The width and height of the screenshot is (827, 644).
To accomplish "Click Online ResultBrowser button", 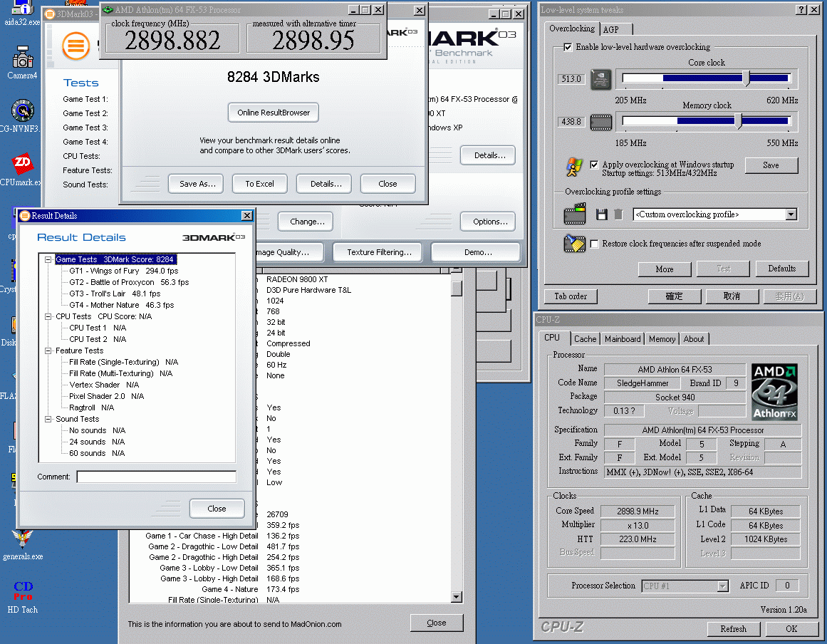I will click(x=274, y=113).
